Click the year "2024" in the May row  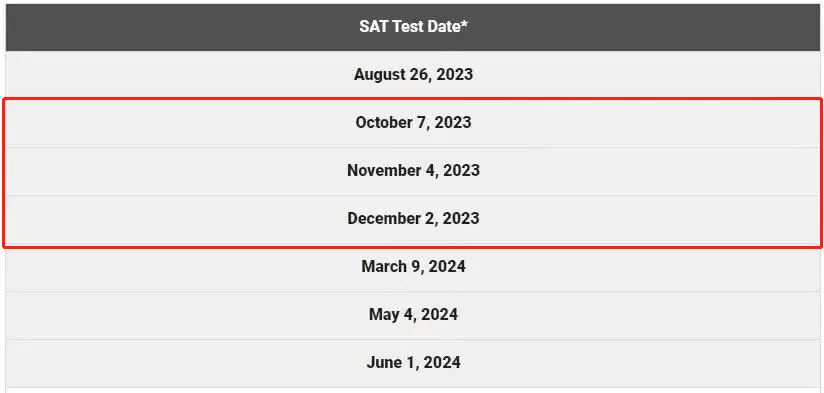point(439,315)
